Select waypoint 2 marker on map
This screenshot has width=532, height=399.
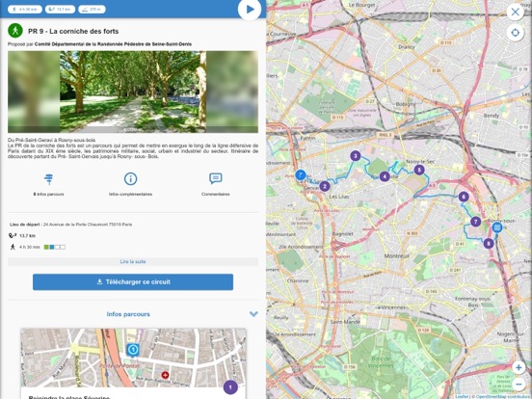(x=325, y=186)
